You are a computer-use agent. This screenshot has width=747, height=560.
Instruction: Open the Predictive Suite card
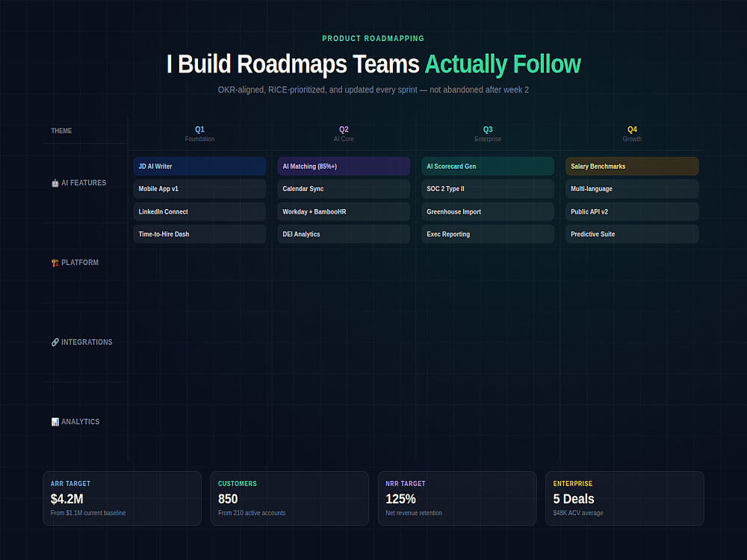[632, 234]
